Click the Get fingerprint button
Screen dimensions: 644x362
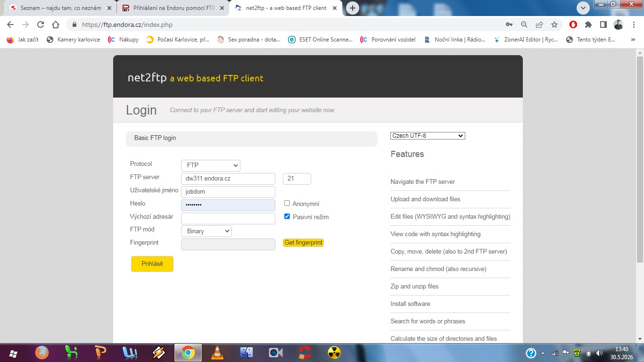tap(304, 243)
